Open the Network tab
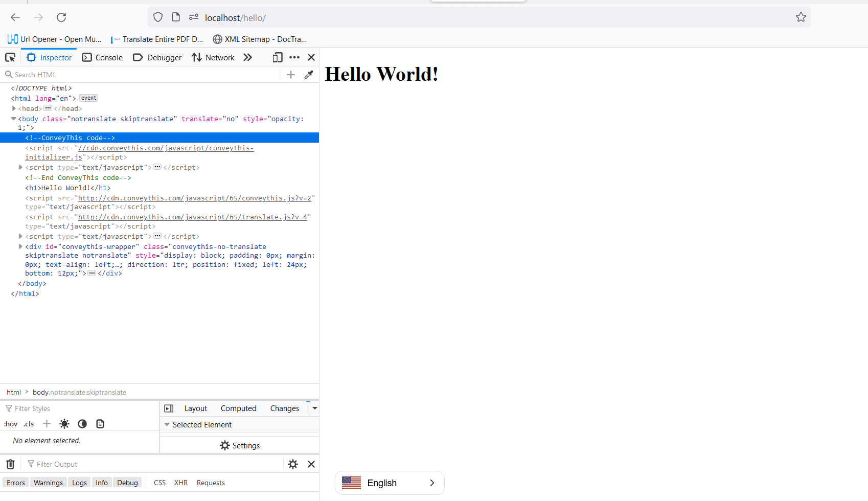868x501 pixels. tap(213, 57)
